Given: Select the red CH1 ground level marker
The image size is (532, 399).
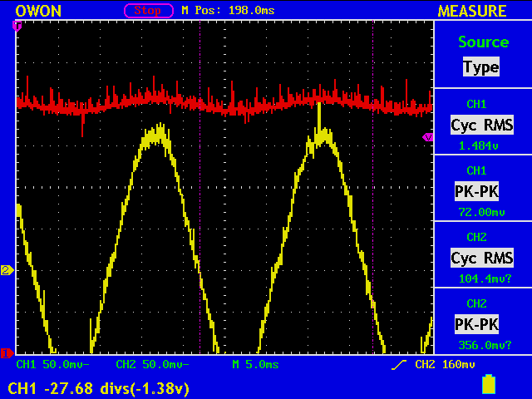Looking at the screenshot, I should point(7,353).
